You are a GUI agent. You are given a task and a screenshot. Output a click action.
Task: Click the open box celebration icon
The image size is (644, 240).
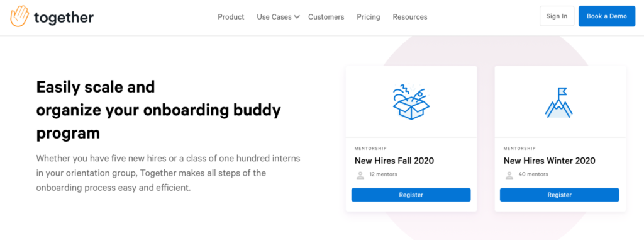pyautogui.click(x=411, y=101)
